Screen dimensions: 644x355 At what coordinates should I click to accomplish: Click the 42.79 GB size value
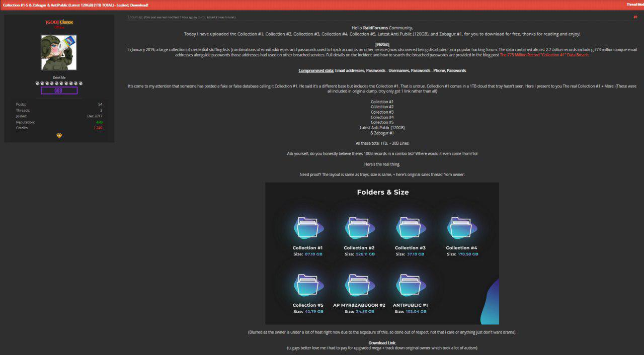[x=314, y=311]
